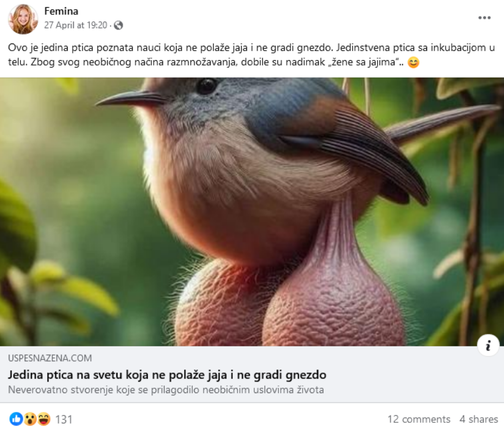Click the blue Like reaction icon
The height and width of the screenshot is (430, 504).
click(16, 419)
